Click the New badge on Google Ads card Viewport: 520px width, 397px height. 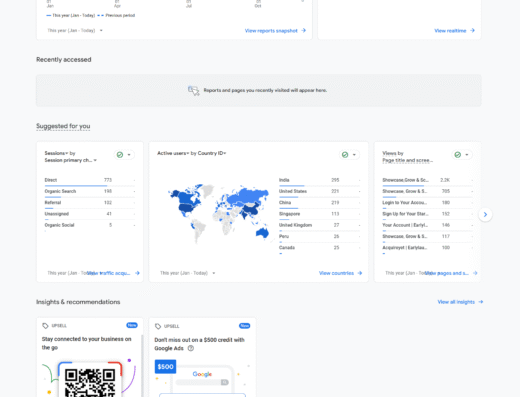coord(244,326)
